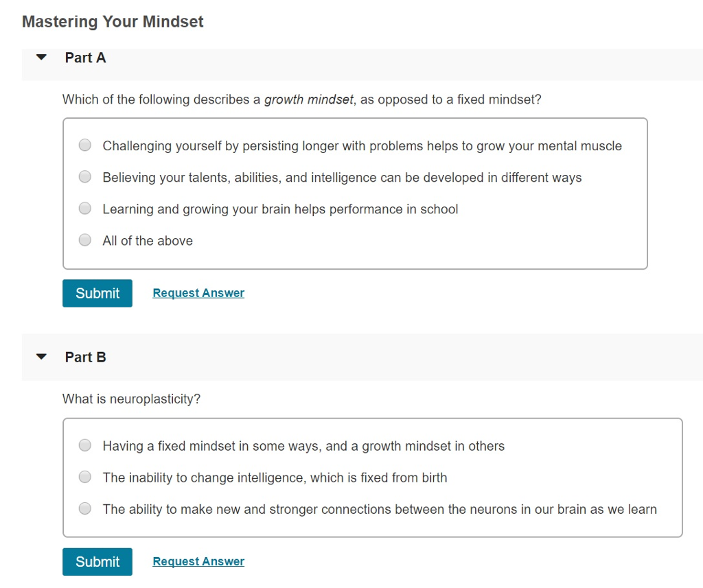Click the Part A header label

(85, 58)
